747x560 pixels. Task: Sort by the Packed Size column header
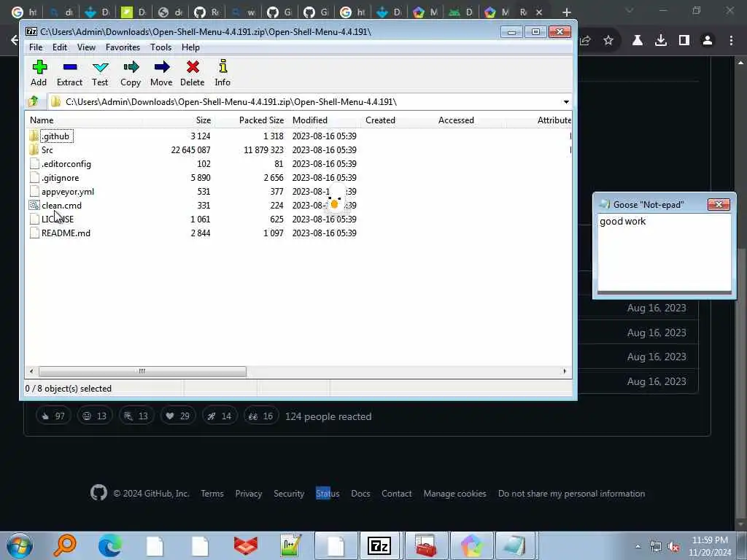[x=252, y=120]
